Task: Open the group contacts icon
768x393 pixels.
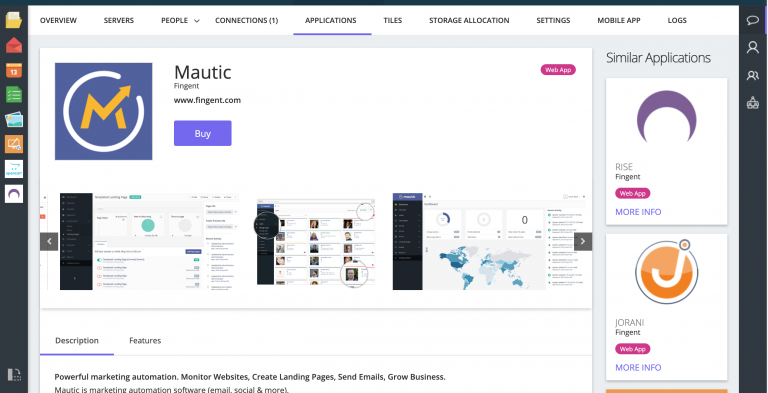Action: (752, 75)
